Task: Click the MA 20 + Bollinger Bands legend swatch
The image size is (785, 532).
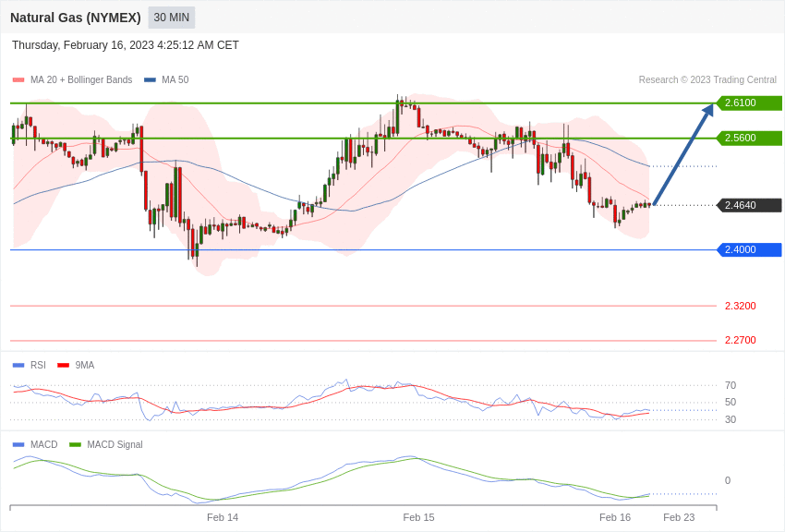Action: pyautogui.click(x=18, y=80)
